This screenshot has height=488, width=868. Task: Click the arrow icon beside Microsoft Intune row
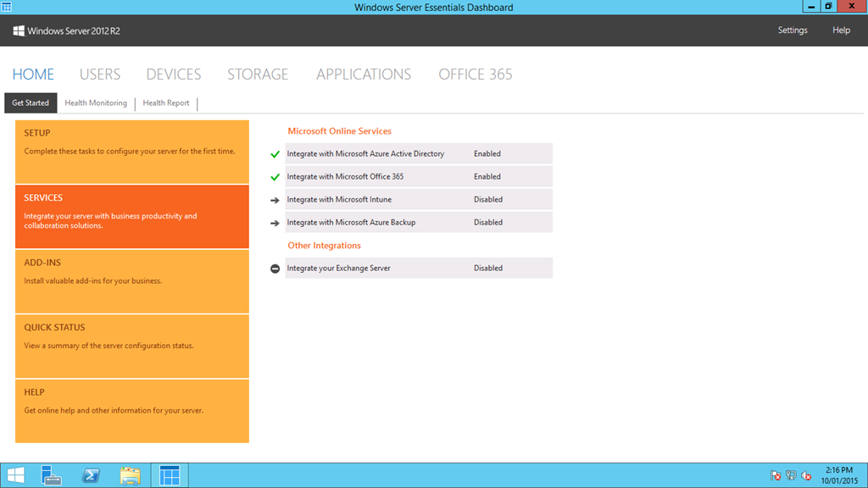point(275,199)
